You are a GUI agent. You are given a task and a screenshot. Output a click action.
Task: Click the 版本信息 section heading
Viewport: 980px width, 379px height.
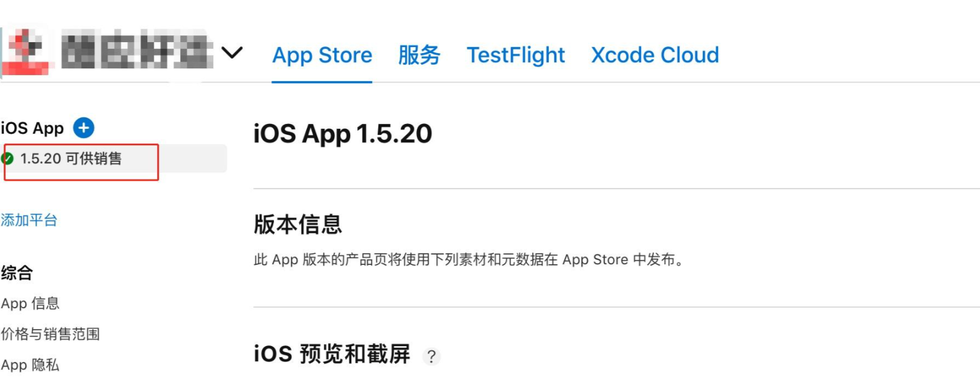coord(298,225)
